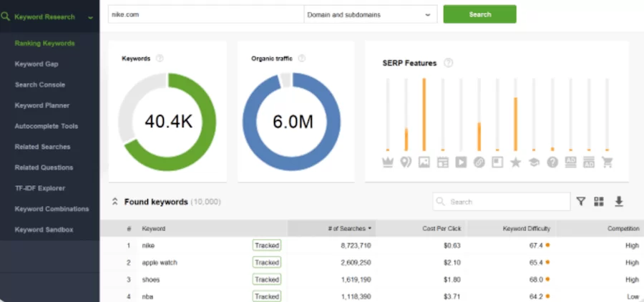Click the orange bar above link icon

coord(479,137)
